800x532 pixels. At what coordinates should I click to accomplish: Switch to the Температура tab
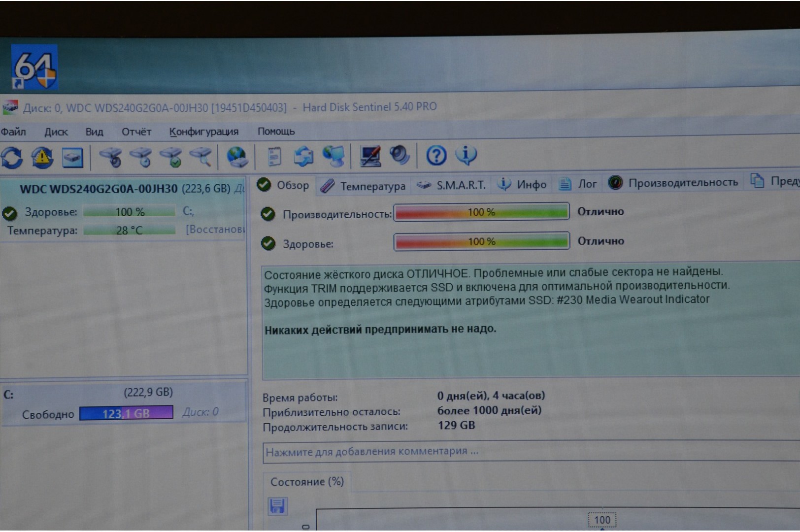tap(364, 186)
